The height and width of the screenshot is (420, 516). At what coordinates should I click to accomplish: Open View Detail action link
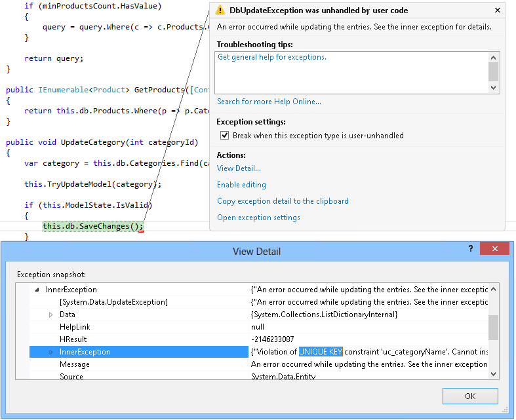click(239, 168)
